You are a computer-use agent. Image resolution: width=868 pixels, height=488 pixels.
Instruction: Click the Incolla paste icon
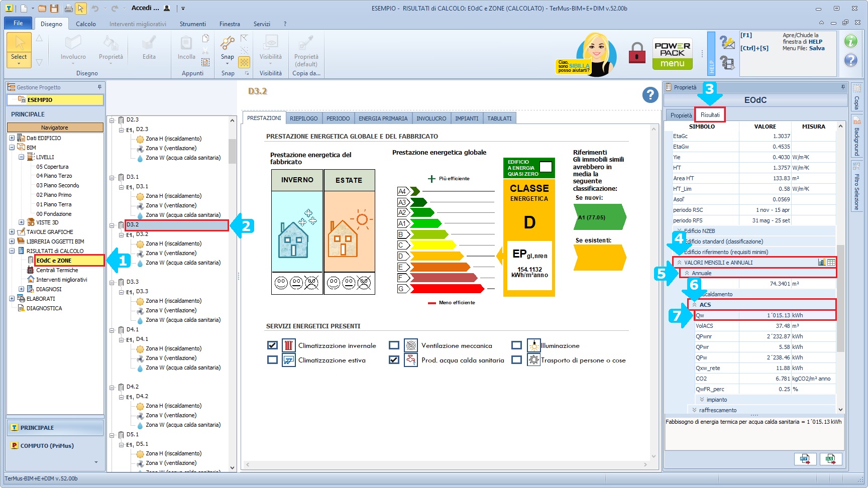point(186,43)
